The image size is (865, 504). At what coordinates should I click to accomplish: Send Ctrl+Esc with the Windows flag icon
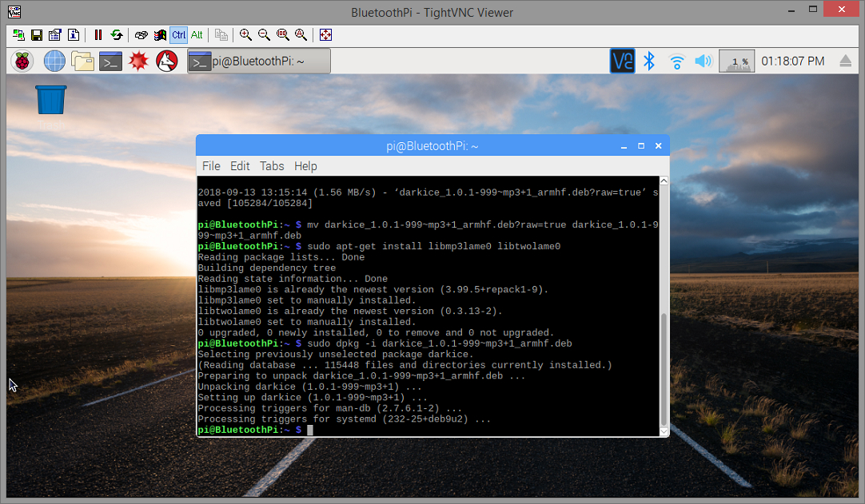pos(160,34)
